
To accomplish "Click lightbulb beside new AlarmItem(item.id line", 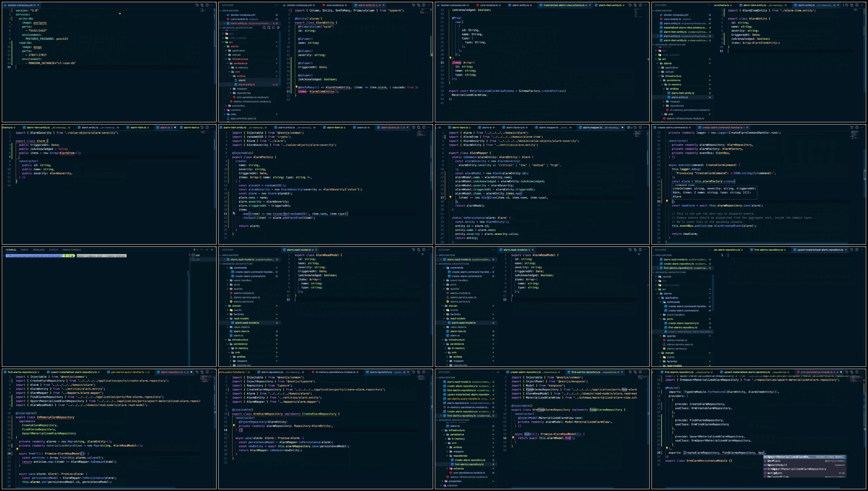I will (x=450, y=197).
